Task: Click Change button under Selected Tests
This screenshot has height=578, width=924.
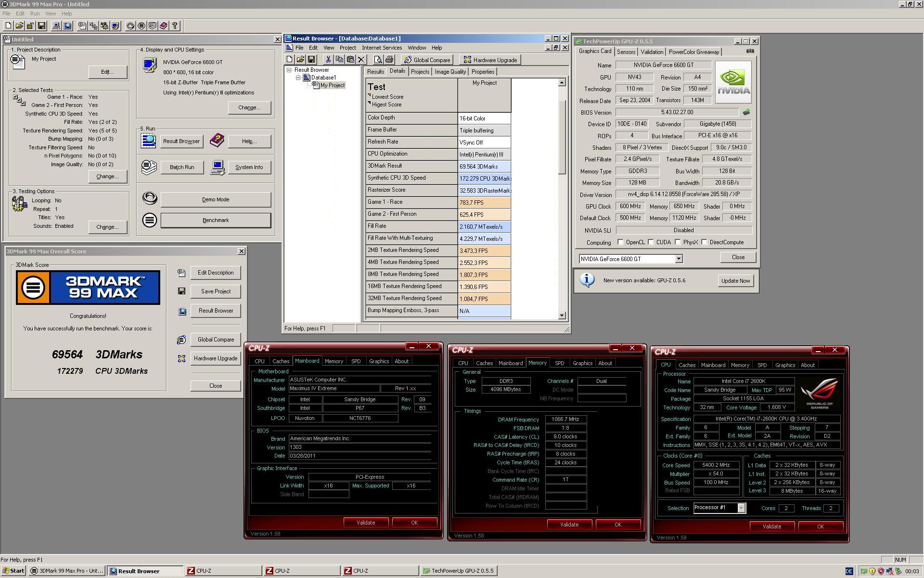Action: tap(107, 177)
